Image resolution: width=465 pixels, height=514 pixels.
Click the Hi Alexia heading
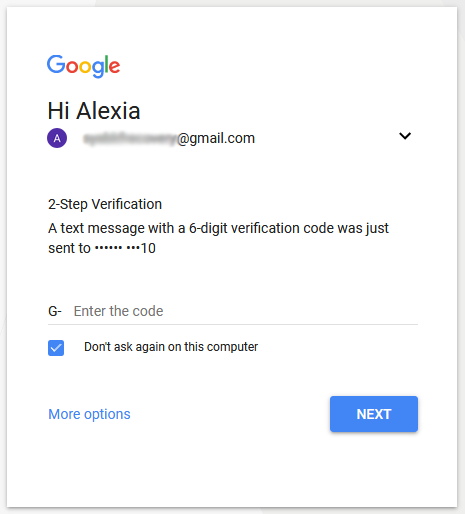94,111
